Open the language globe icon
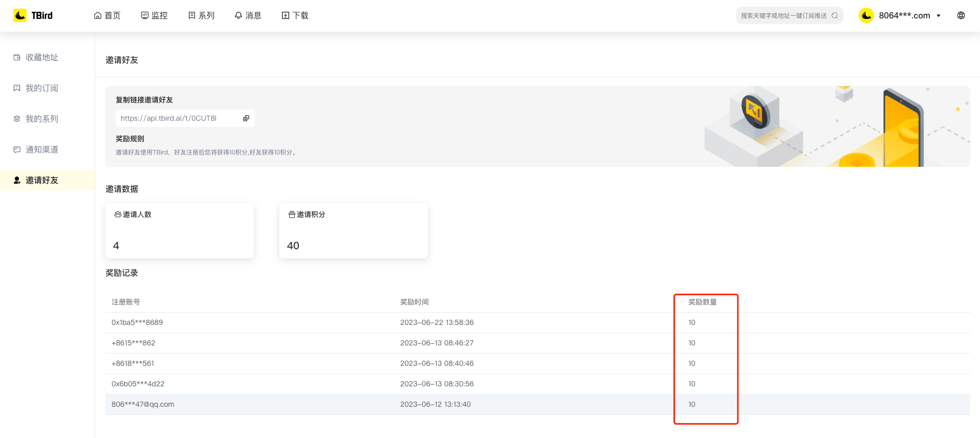The height and width of the screenshot is (438, 980). pyautogui.click(x=961, y=15)
